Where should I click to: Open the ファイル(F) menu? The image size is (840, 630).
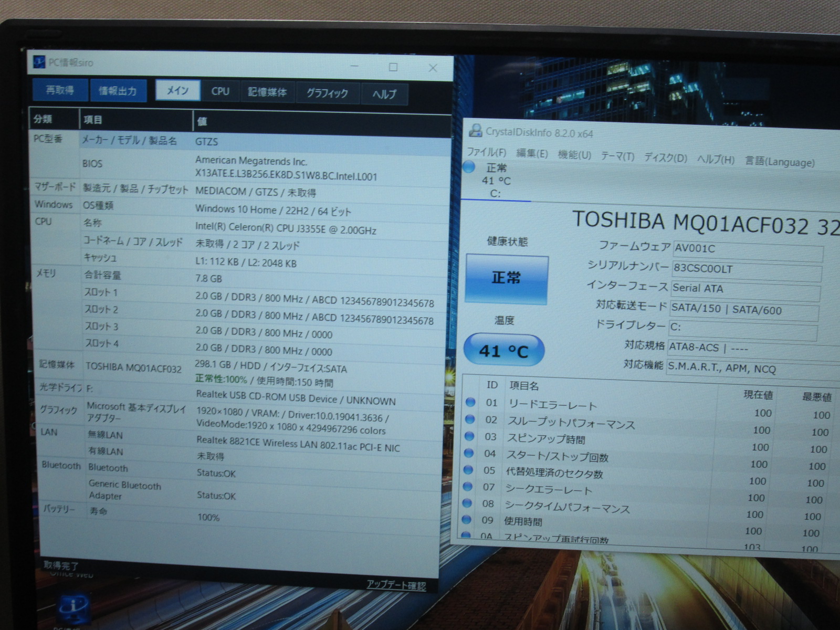(486, 152)
